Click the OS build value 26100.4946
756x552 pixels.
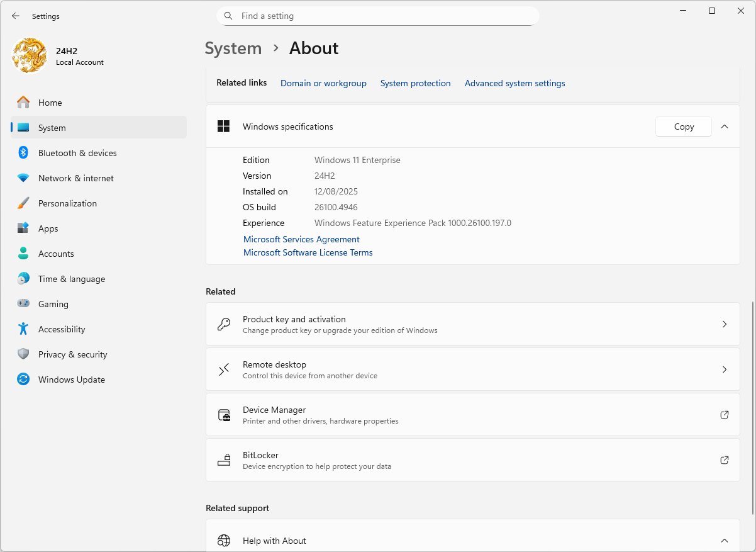click(x=336, y=207)
